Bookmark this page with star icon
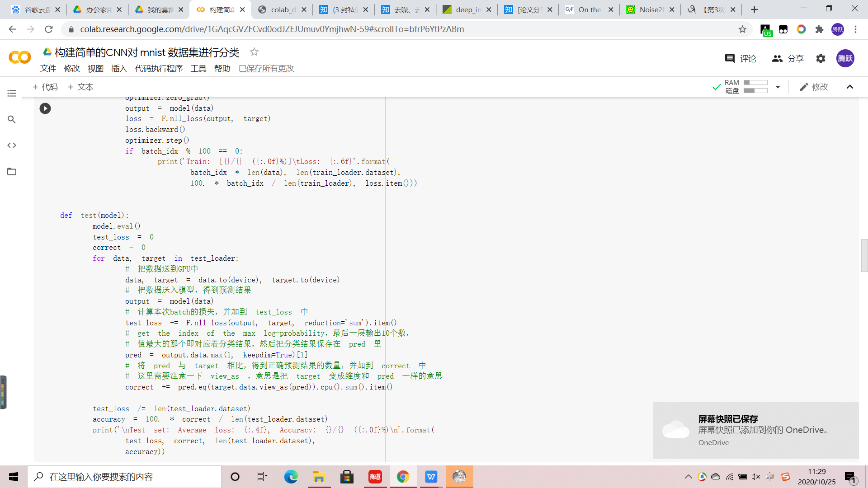The height and width of the screenshot is (488, 868). coord(742,29)
